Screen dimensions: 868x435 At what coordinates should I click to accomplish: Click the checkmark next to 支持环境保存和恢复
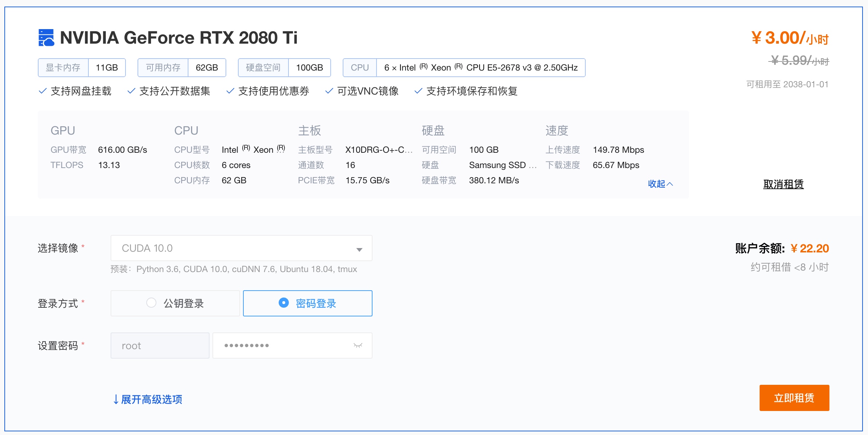coord(418,91)
